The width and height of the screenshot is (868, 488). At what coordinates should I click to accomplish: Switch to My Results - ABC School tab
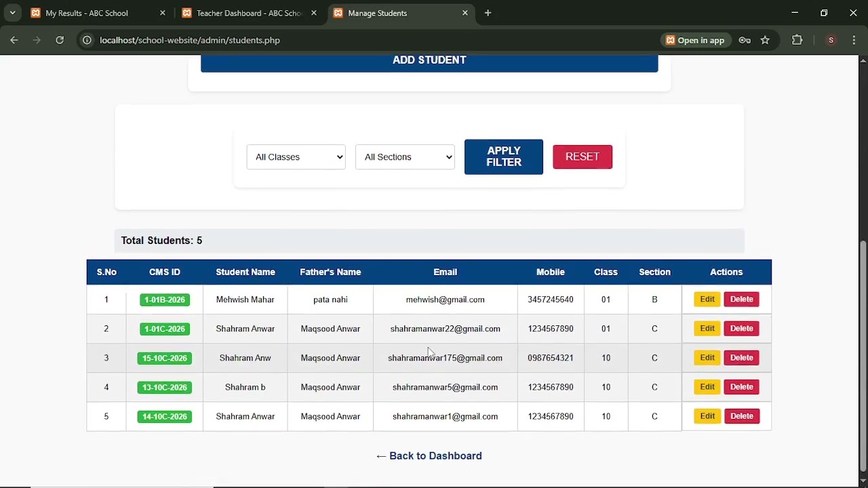[98, 13]
